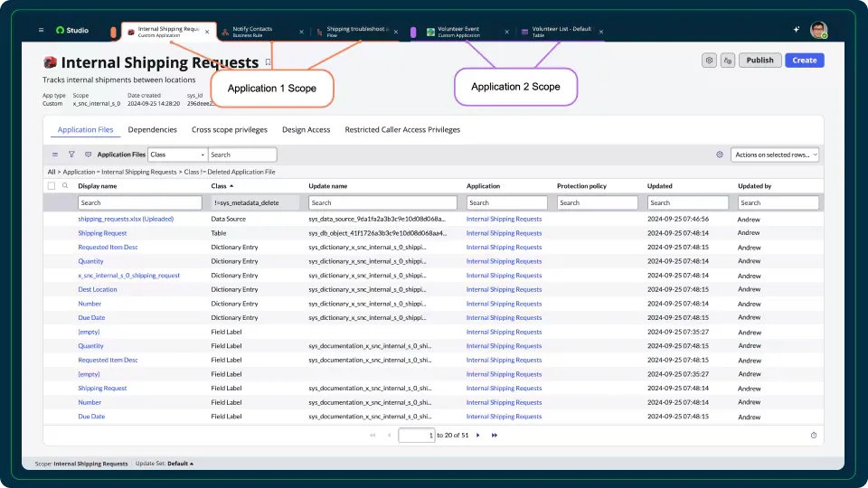Click the user avatar in the top right
The height and width of the screenshot is (488, 868).
818,30
